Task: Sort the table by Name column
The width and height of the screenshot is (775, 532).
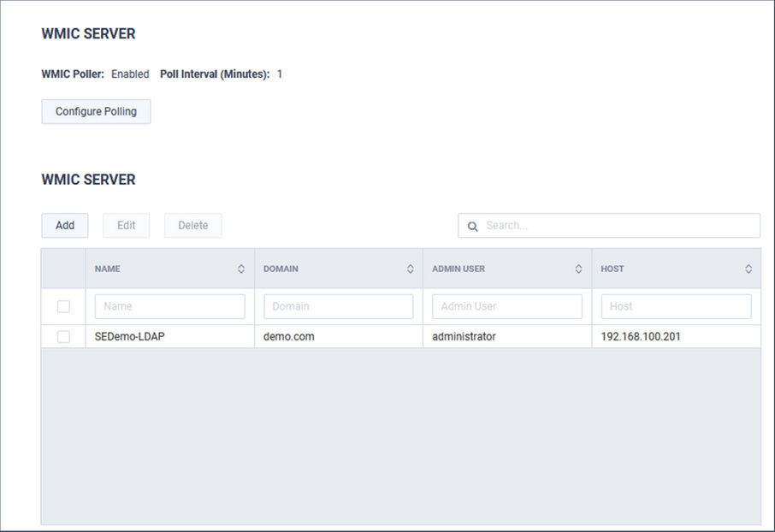Action: (x=241, y=269)
